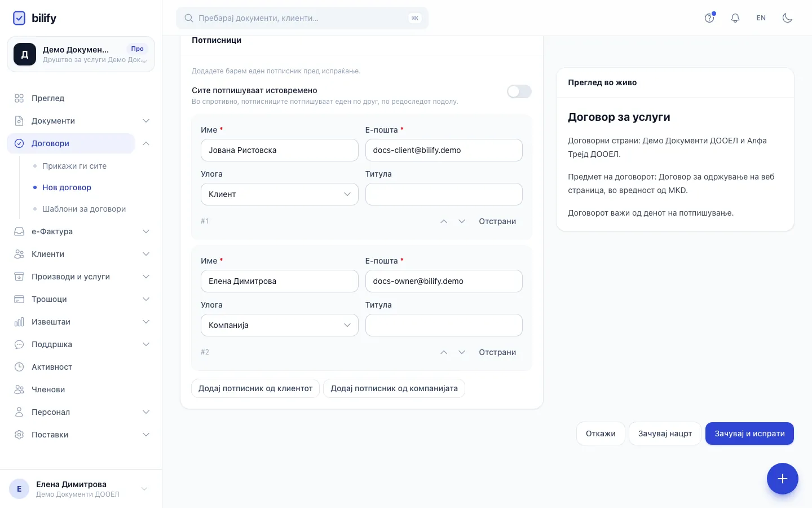Select Шаблони за договори menu item
The height and width of the screenshot is (508, 812).
click(x=84, y=209)
